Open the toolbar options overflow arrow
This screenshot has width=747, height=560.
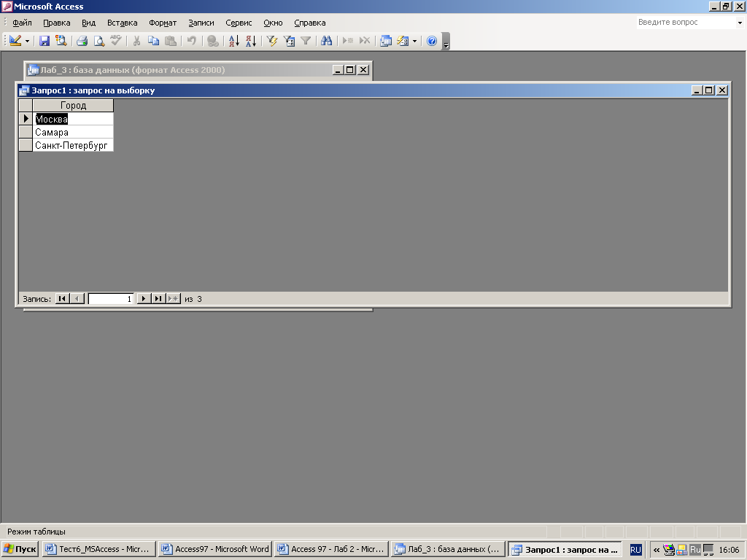[446, 42]
